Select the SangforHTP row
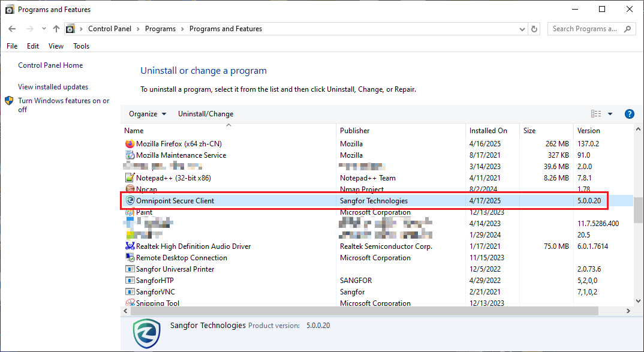 point(378,281)
